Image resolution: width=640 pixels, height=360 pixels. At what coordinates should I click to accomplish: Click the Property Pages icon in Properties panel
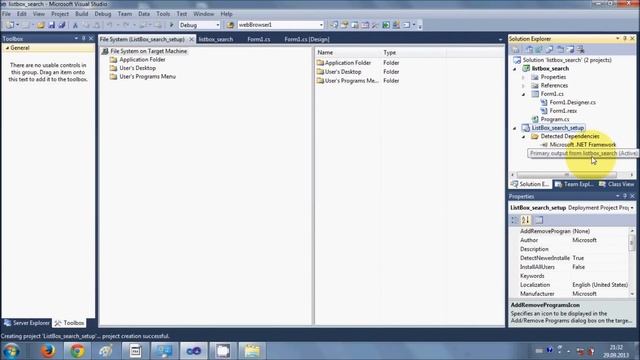(x=539, y=220)
